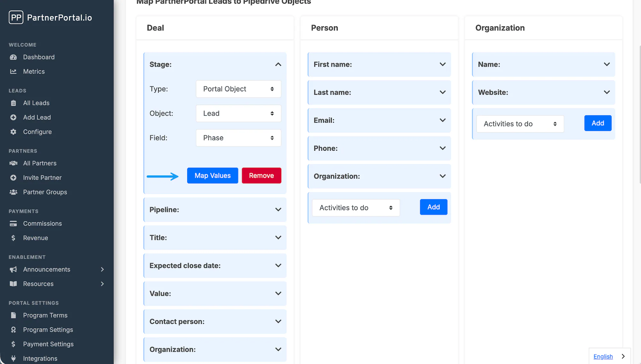Open language selector chevron next to English
This screenshot has height=364, width=641.
pos(623,356)
